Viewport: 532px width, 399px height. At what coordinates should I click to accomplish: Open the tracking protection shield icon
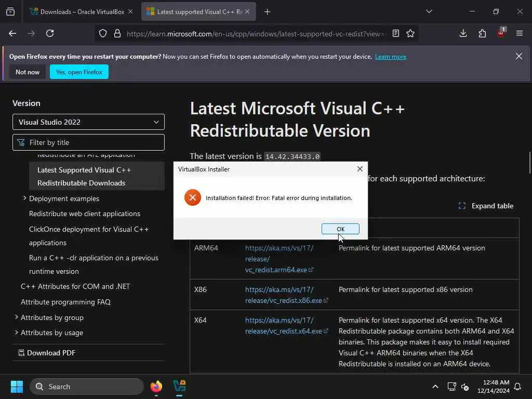(103, 33)
